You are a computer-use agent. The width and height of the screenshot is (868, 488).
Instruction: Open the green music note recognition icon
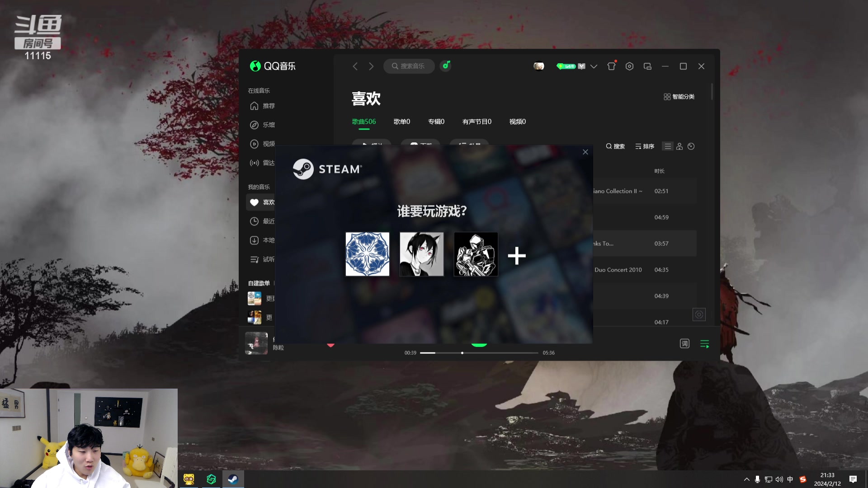(446, 66)
